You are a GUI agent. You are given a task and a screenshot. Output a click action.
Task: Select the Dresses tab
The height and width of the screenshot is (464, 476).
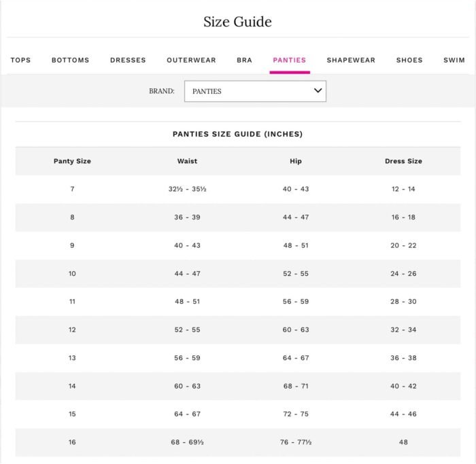[x=128, y=60]
